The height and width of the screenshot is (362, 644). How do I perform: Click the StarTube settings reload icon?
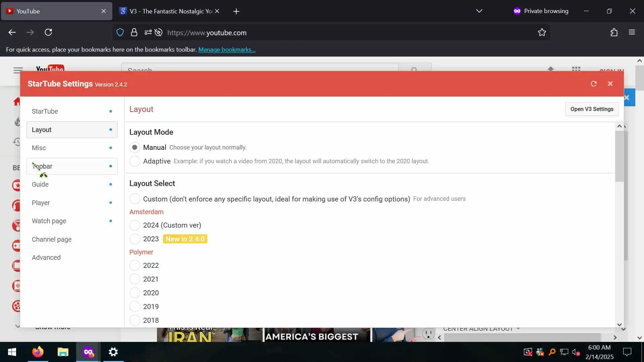click(x=594, y=84)
